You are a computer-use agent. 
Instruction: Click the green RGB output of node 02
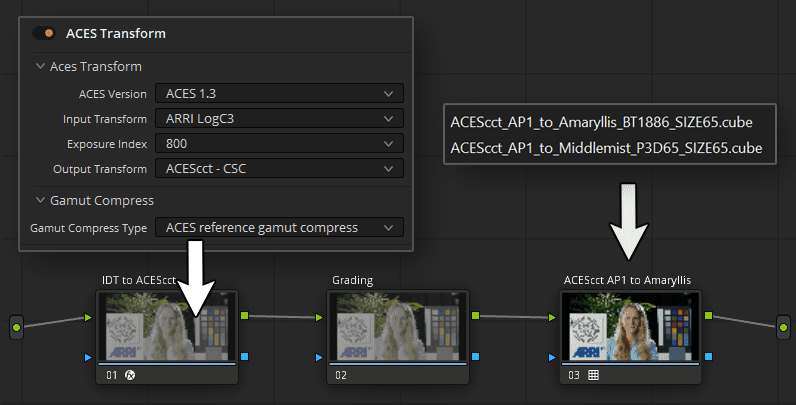pos(475,316)
